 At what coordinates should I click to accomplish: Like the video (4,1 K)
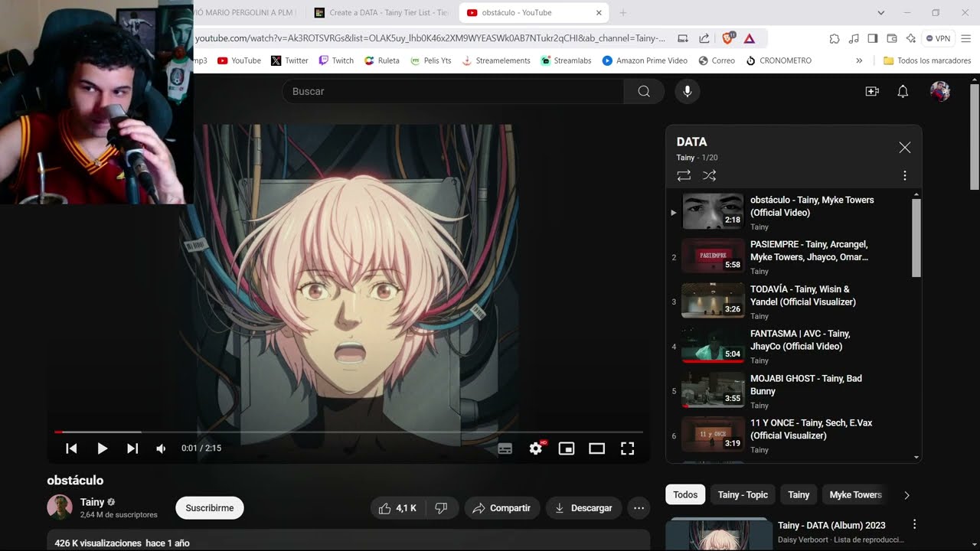pyautogui.click(x=397, y=508)
